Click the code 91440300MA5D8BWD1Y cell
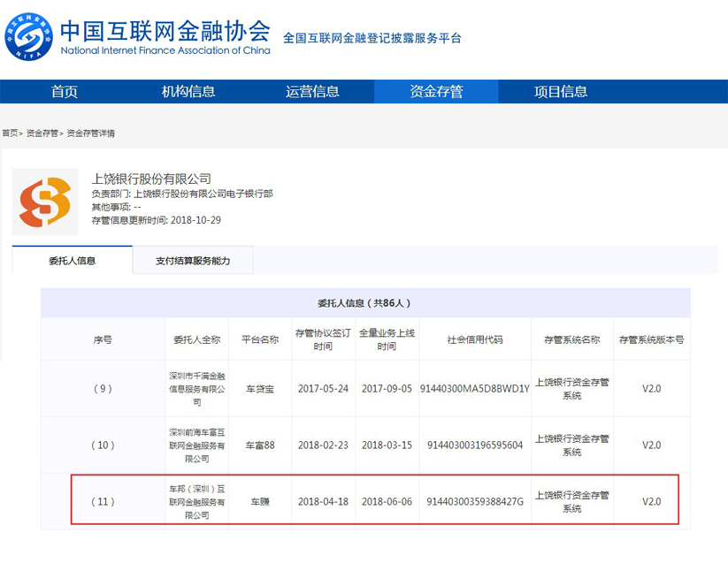The width and height of the screenshot is (728, 571). (x=475, y=389)
